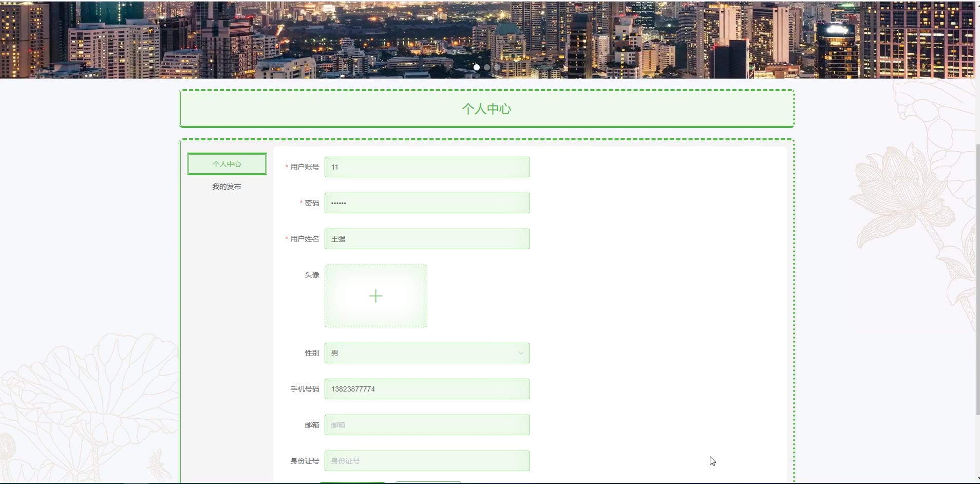Focus the 身份证号 input field
Viewport: 980px width, 484px height.
(x=427, y=461)
